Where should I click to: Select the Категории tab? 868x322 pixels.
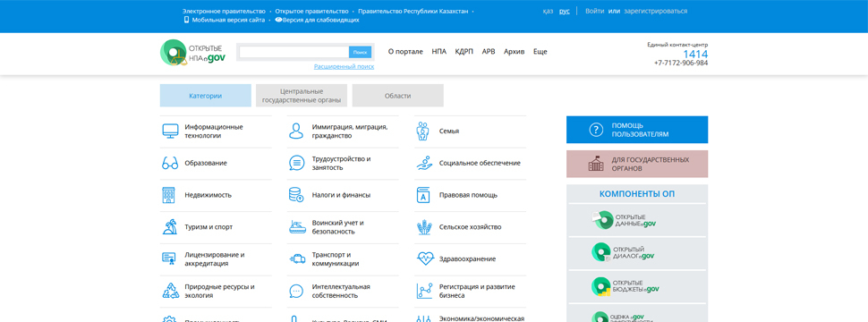206,96
